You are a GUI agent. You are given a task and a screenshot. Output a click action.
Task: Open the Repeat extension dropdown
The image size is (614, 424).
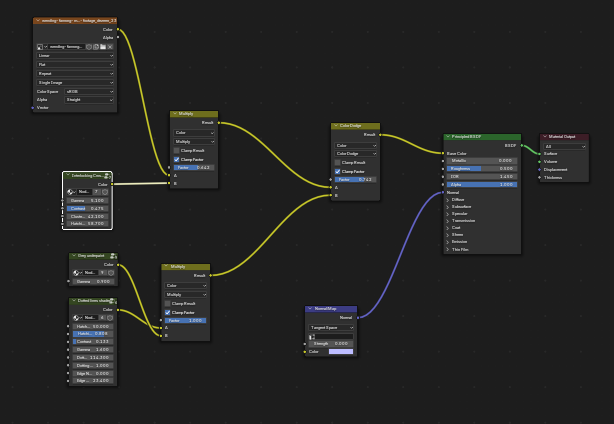pyautogui.click(x=75, y=74)
